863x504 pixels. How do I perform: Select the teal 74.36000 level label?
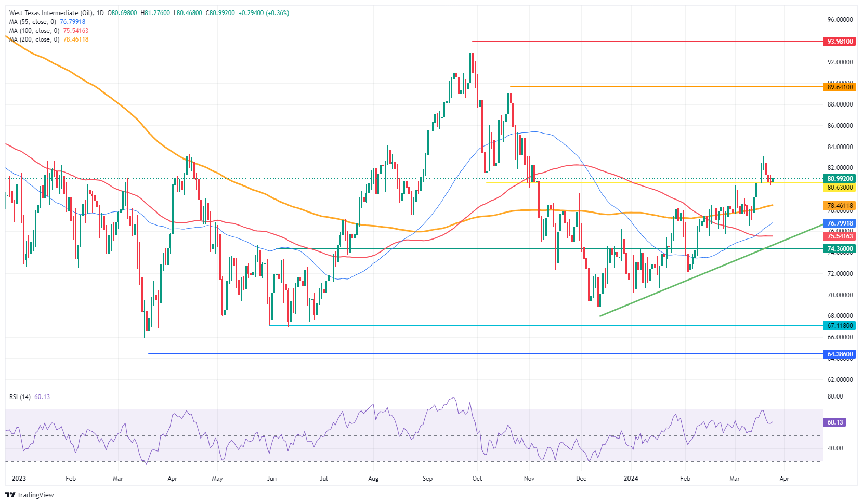(840, 249)
